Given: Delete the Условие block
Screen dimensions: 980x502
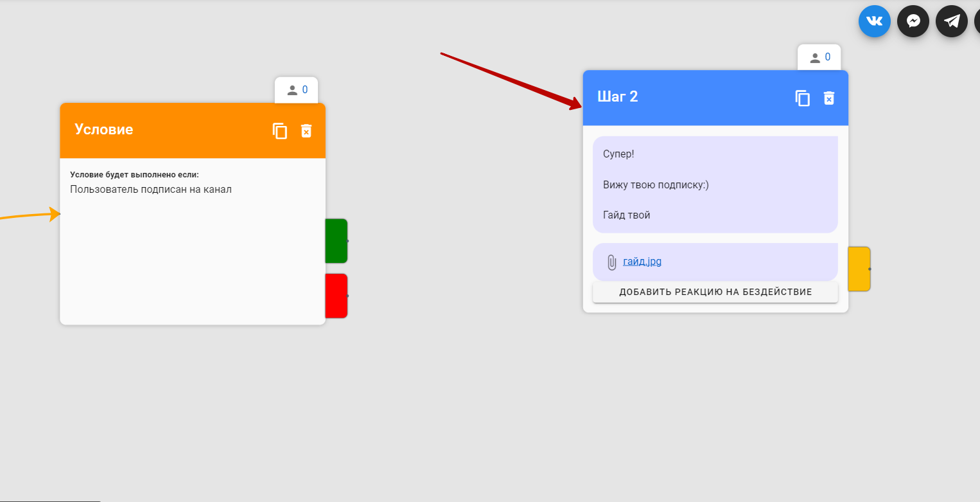Looking at the screenshot, I should (306, 131).
